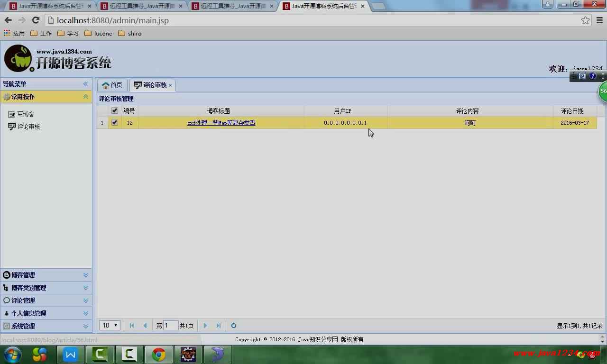Open the Chrome menu icon
The image size is (607, 364).
pyautogui.click(x=600, y=20)
